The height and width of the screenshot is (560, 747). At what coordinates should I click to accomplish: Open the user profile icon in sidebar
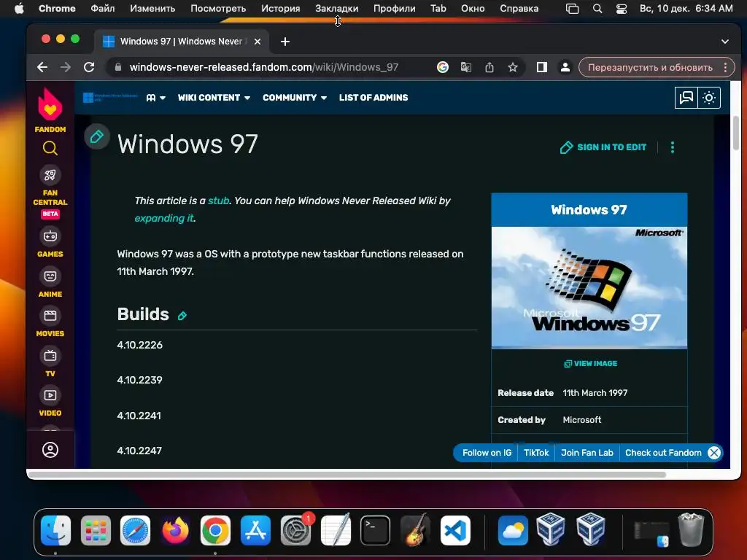[x=50, y=450]
